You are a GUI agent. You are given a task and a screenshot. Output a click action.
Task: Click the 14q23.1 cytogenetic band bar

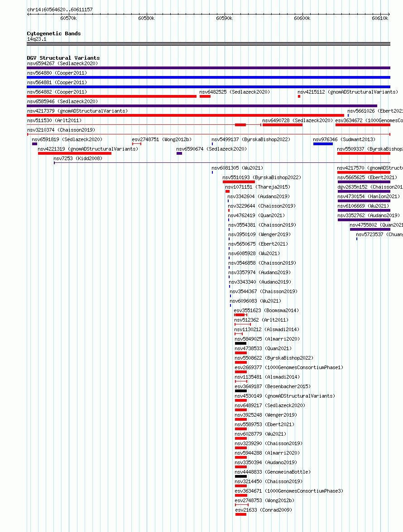(208, 44)
